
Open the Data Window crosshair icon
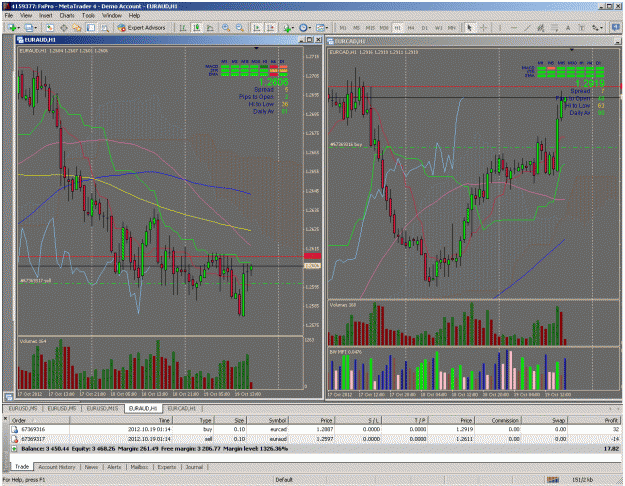pyautogui.click(x=63, y=28)
